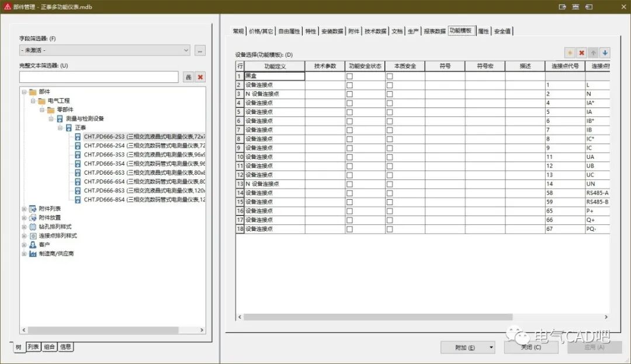Open the 附加 button dropdown arrow
631x364 pixels.
point(491,348)
